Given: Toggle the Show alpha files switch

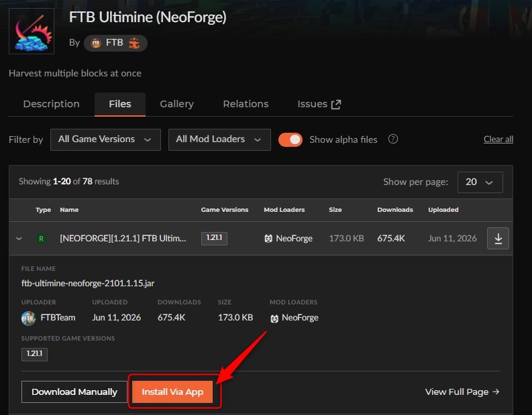Looking at the screenshot, I should click(x=290, y=139).
